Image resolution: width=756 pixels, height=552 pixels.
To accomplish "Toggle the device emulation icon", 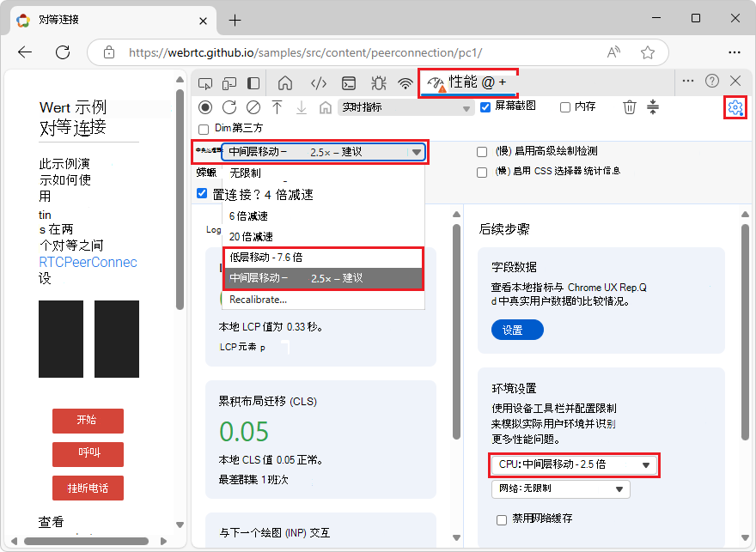I will (x=229, y=82).
